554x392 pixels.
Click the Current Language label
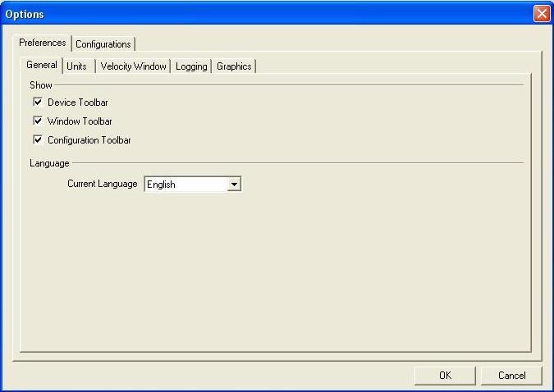pos(102,184)
